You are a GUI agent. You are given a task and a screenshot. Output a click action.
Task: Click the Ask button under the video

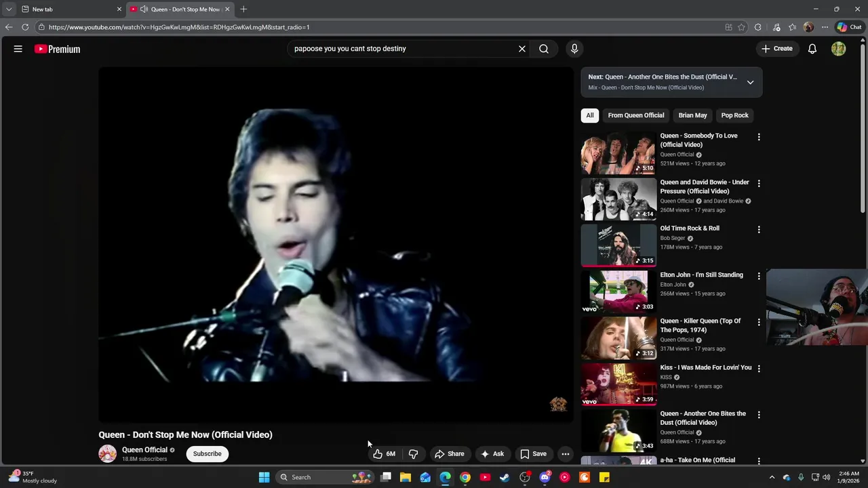pyautogui.click(x=492, y=454)
